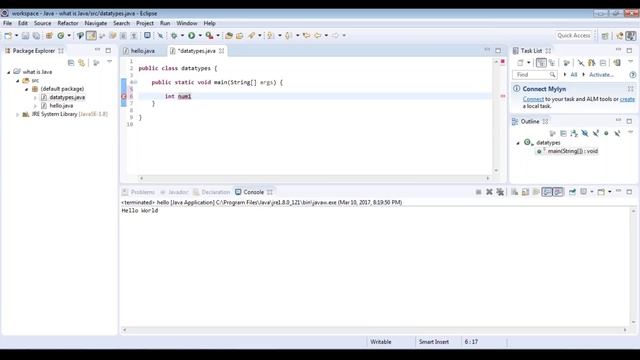Click Collapse All icon in Task List
This screenshot has width=640, height=360.
click(603, 63)
